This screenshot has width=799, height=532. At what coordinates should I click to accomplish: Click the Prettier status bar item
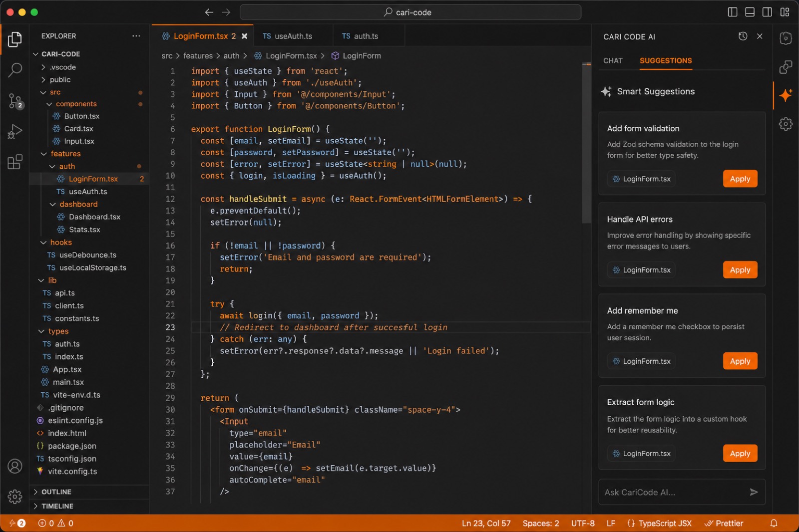click(x=724, y=523)
